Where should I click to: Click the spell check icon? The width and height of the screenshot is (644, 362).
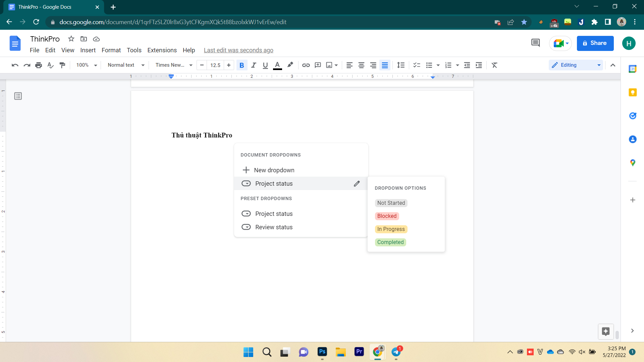pos(50,65)
